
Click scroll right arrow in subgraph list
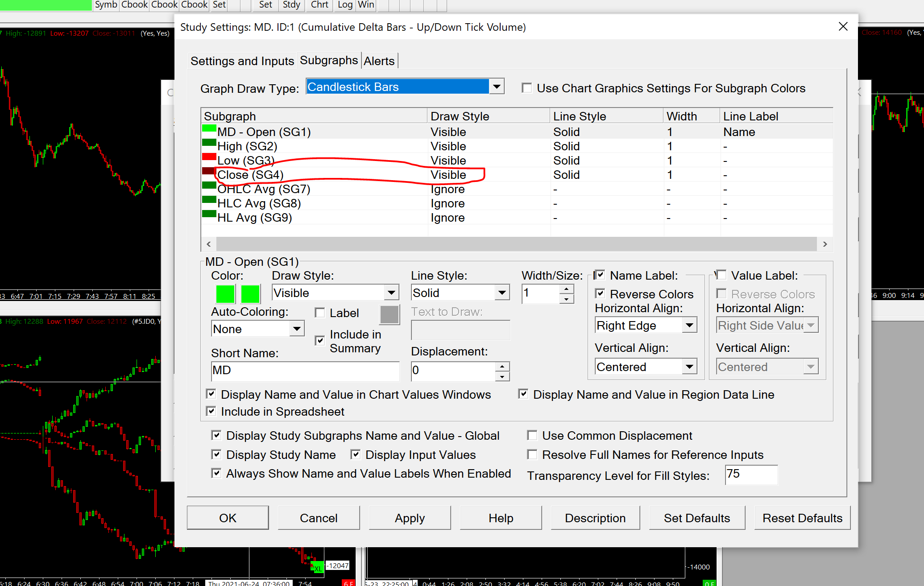[x=825, y=244]
